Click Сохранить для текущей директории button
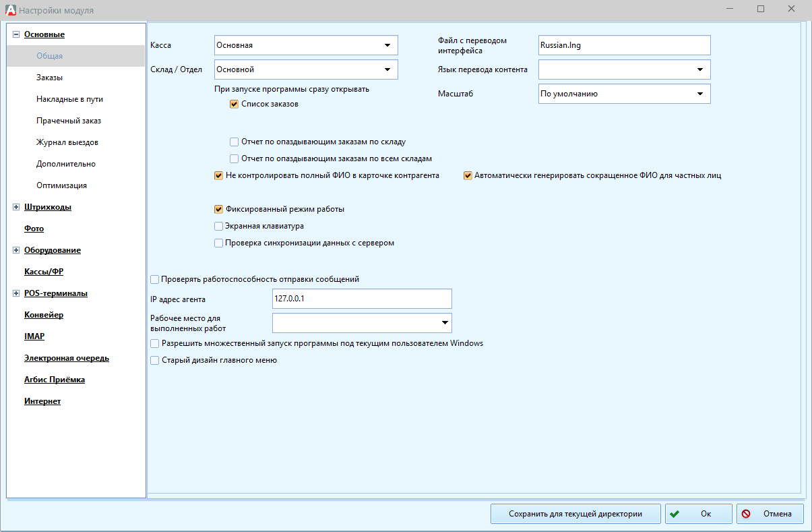The height and width of the screenshot is (532, 812). [x=575, y=514]
